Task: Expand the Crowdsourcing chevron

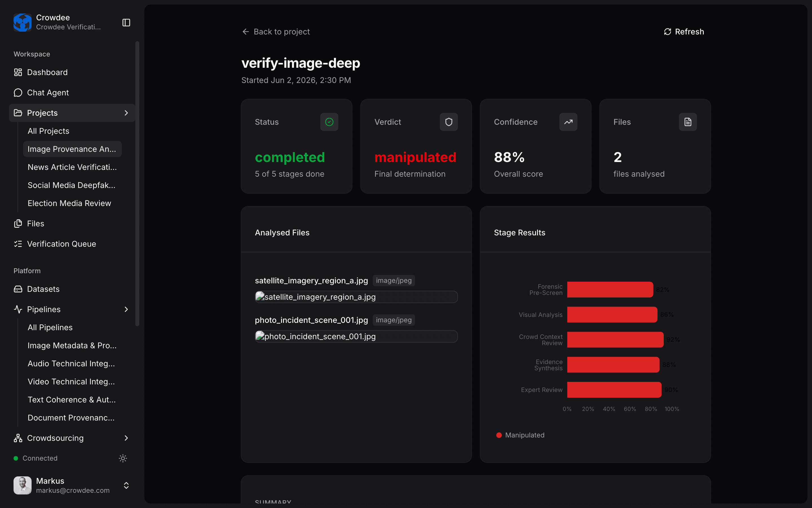Action: [x=126, y=438]
